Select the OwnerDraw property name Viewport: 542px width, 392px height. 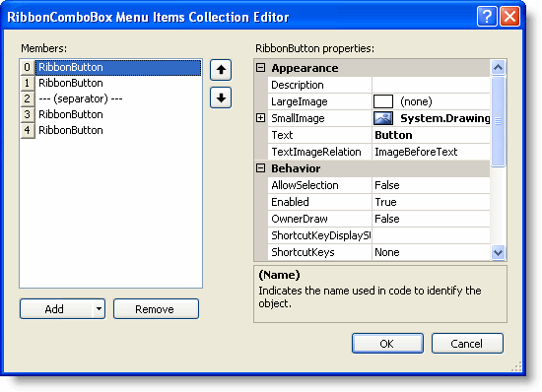click(x=319, y=219)
